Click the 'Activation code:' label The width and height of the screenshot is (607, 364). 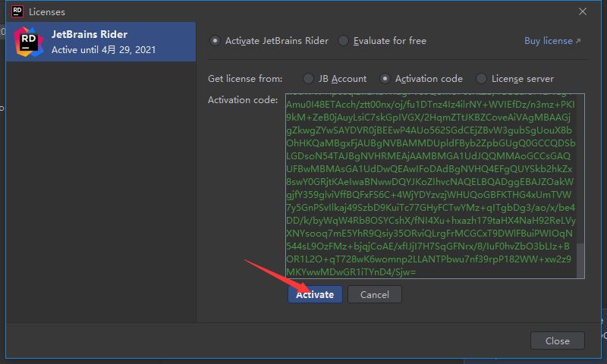(243, 100)
